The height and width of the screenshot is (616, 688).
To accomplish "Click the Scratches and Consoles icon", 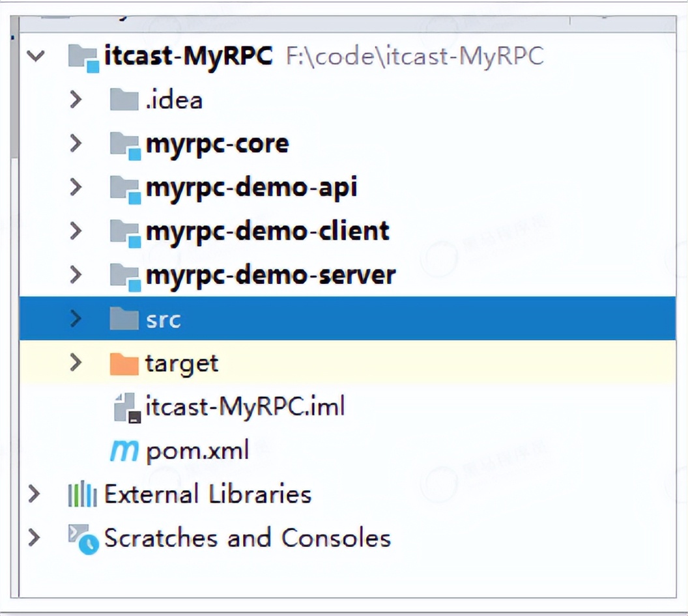I will tap(83, 540).
